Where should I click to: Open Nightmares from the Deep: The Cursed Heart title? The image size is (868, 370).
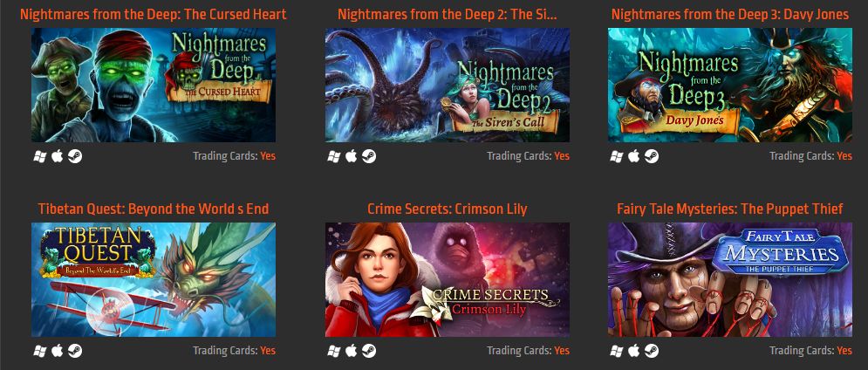pos(154,15)
